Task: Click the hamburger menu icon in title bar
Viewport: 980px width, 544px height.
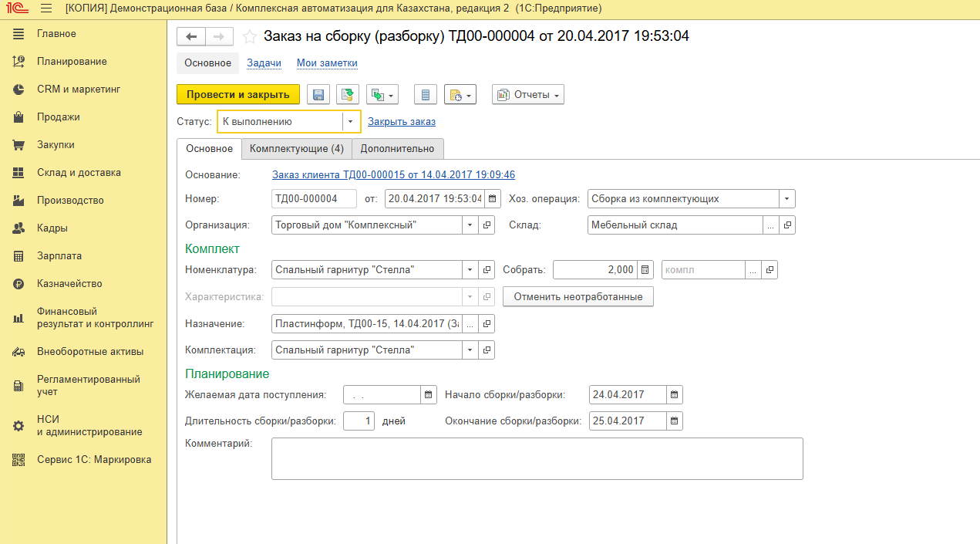Action: [46, 8]
